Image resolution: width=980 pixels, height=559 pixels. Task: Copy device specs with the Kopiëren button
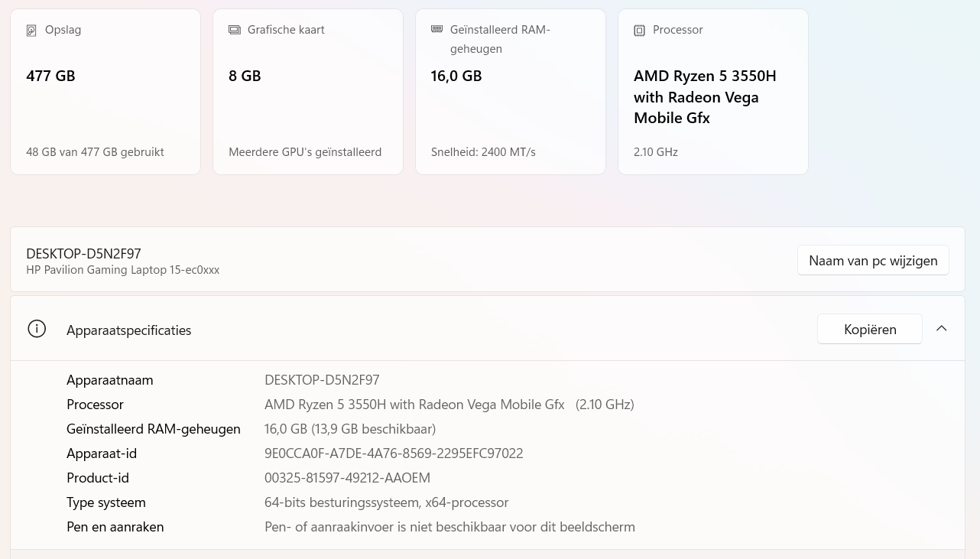869,330
